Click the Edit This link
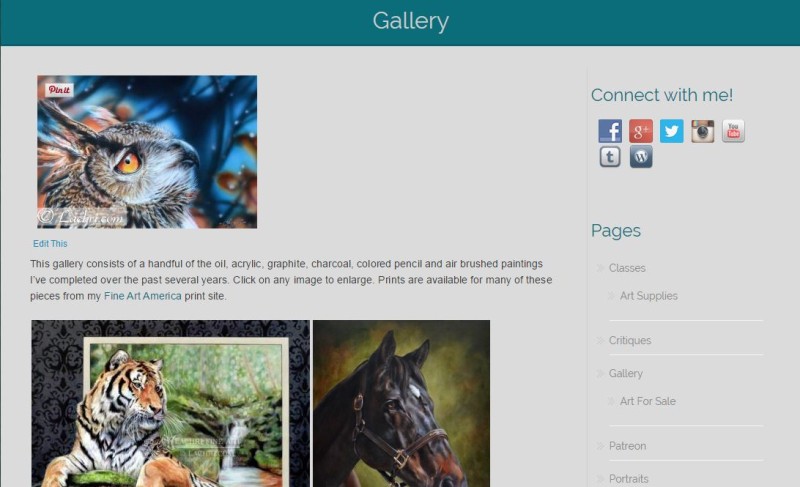The image size is (800, 487). (x=50, y=244)
